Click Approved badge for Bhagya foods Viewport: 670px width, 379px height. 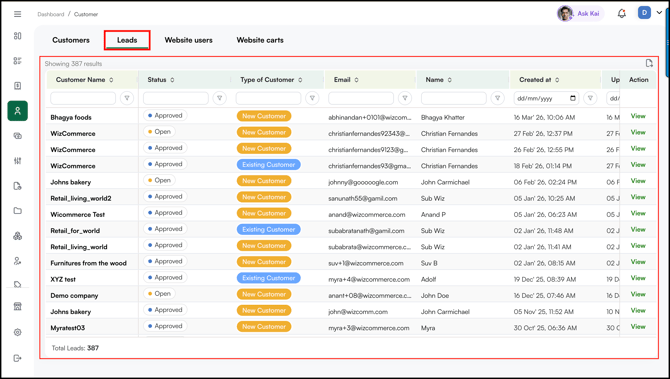165,115
